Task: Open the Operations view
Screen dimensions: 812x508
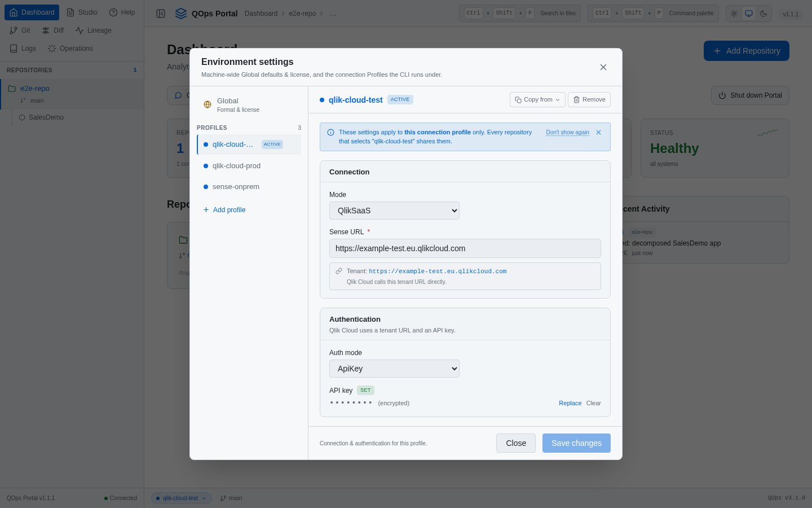Action: click(70, 49)
